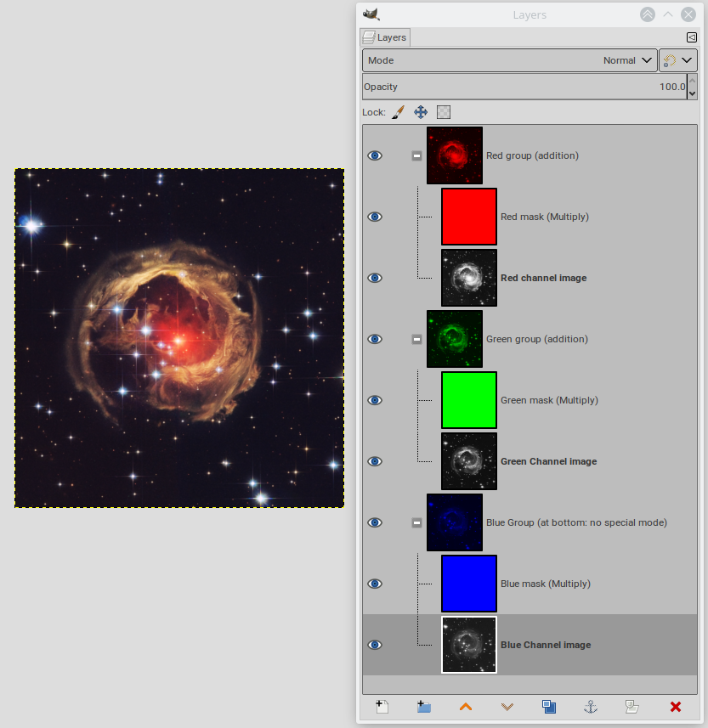The image size is (708, 728).
Task: Open the tab configuration menu arrow button
Action: click(x=691, y=37)
